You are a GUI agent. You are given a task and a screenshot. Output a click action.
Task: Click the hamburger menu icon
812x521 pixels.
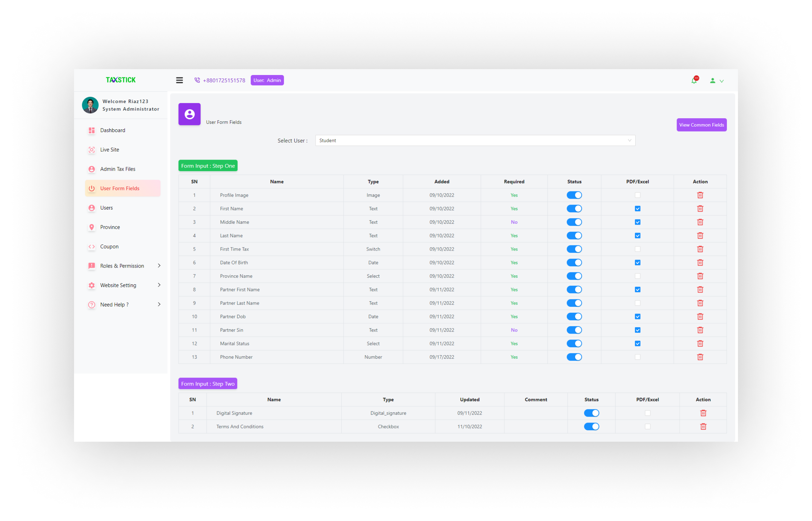pyautogui.click(x=180, y=80)
